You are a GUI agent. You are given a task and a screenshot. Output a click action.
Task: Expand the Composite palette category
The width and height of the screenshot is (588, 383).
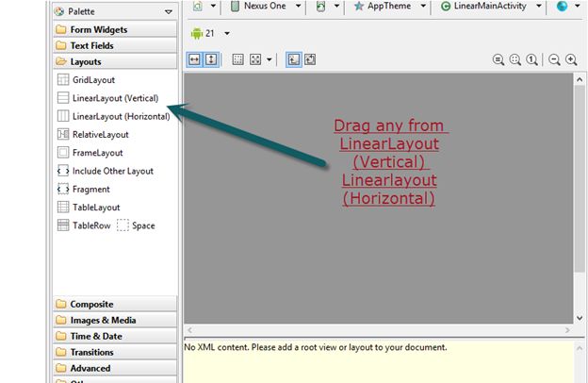[115, 304]
